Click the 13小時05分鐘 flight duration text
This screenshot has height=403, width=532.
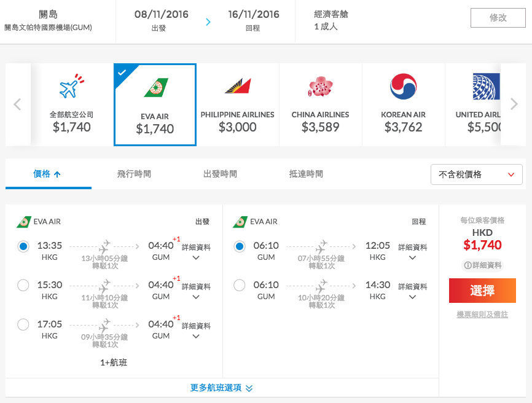(x=104, y=259)
